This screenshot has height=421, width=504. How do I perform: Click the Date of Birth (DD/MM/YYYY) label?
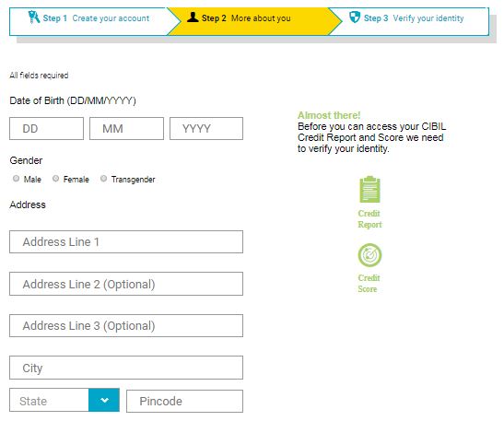coord(73,100)
